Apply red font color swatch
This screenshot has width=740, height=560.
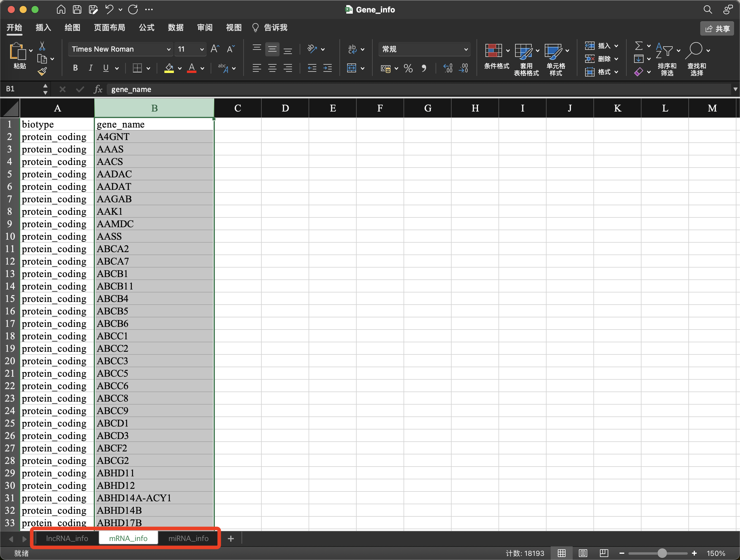[x=192, y=68]
